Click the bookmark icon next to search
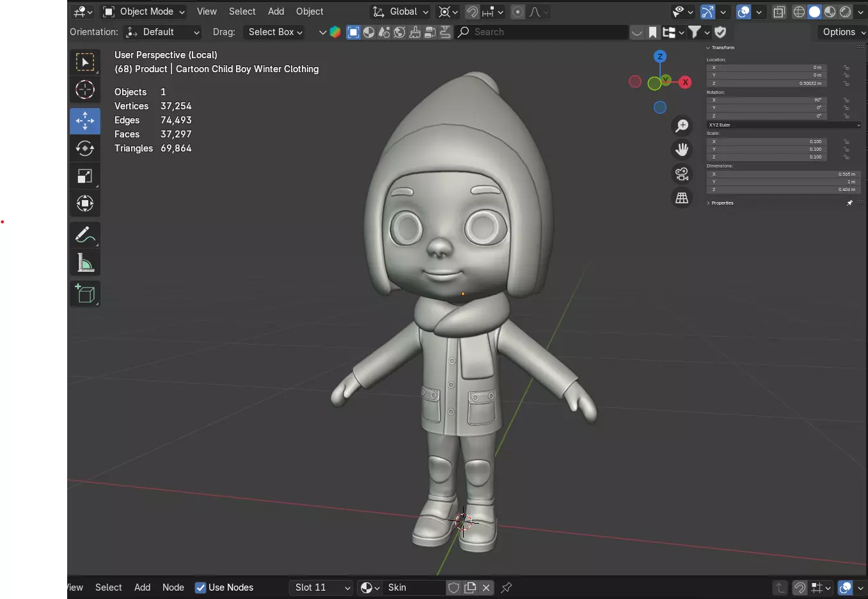The height and width of the screenshot is (599, 868). pos(652,32)
